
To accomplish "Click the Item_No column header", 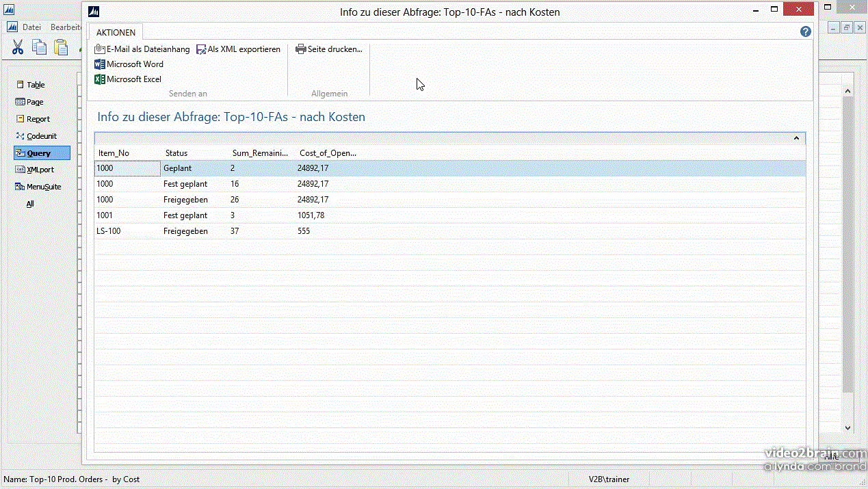I will (114, 153).
